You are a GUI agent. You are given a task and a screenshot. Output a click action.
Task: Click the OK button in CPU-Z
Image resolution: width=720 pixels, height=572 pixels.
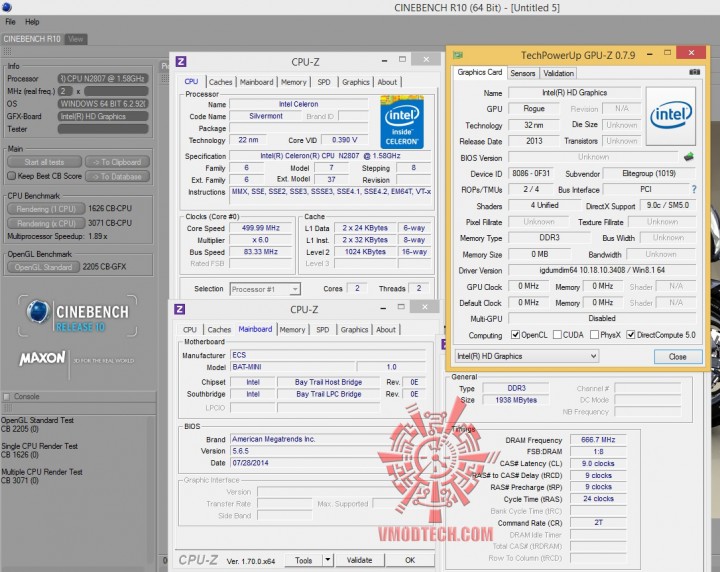tap(410, 560)
